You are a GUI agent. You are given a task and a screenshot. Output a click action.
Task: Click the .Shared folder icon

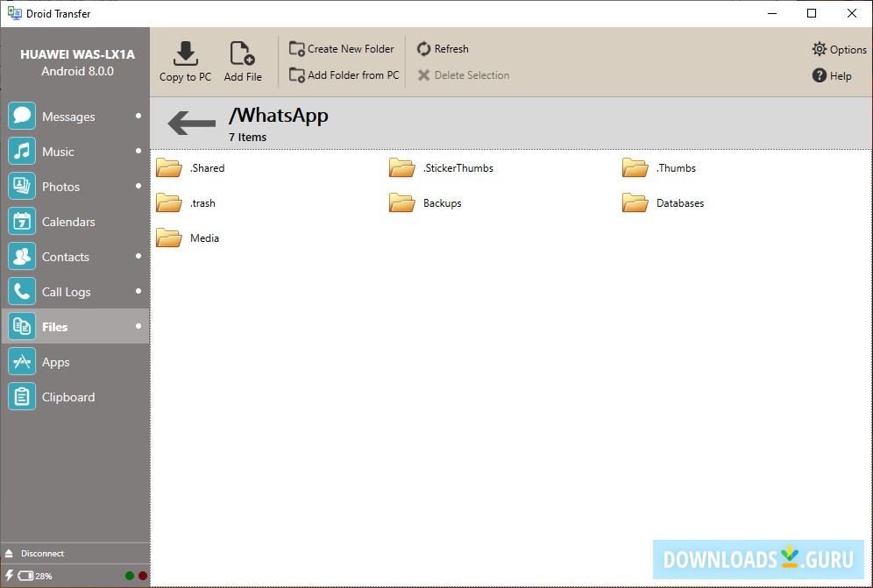pos(169,167)
